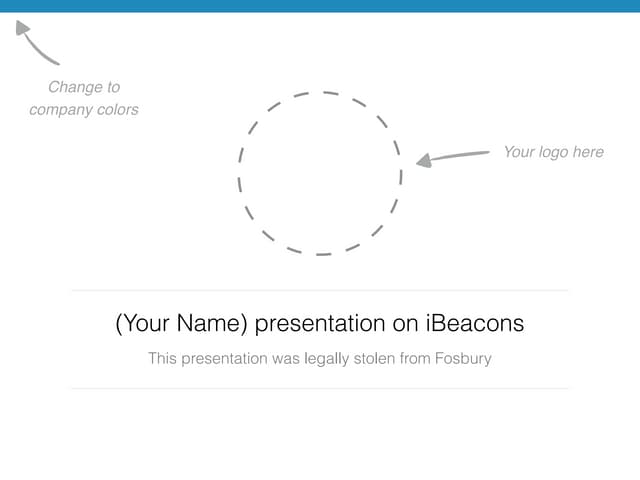Select the dashed circle logo placeholder
This screenshot has height=480, width=640.
point(320,173)
